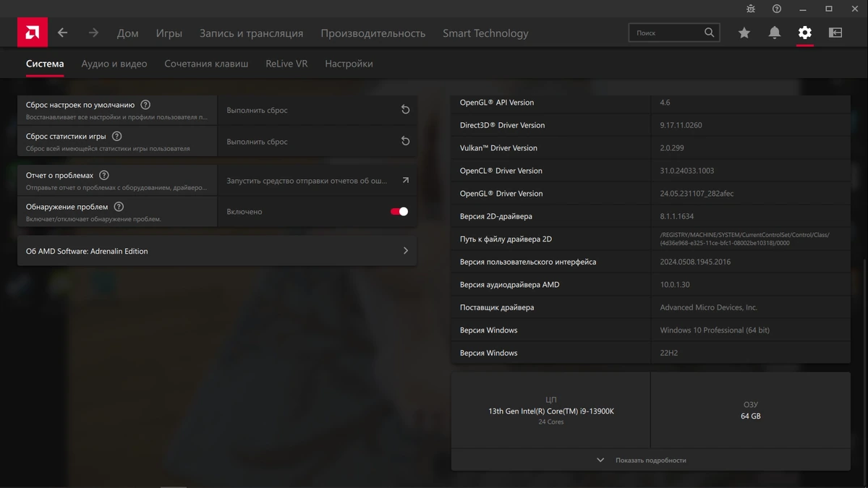This screenshot has height=488, width=868.
Task: Open Smart Technology tab
Action: pyautogui.click(x=485, y=33)
